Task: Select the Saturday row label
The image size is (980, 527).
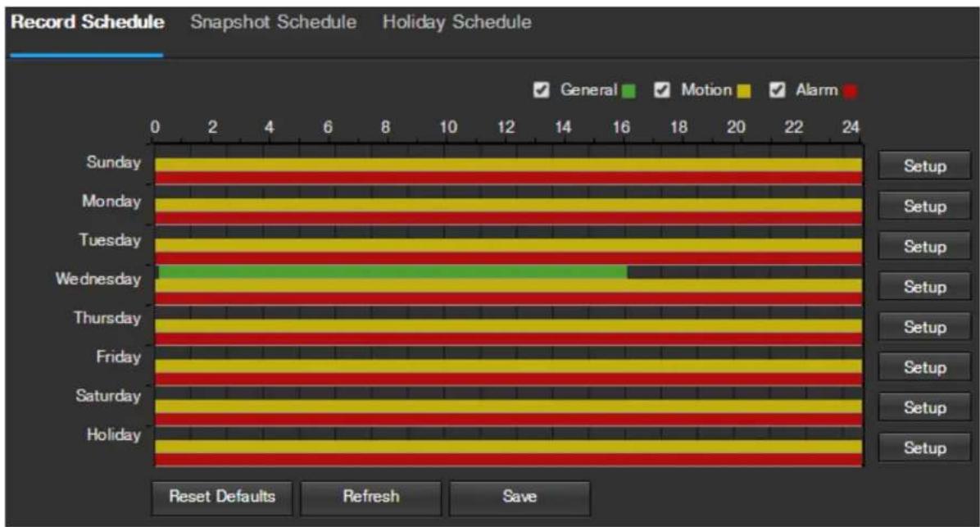Action: pos(108,396)
